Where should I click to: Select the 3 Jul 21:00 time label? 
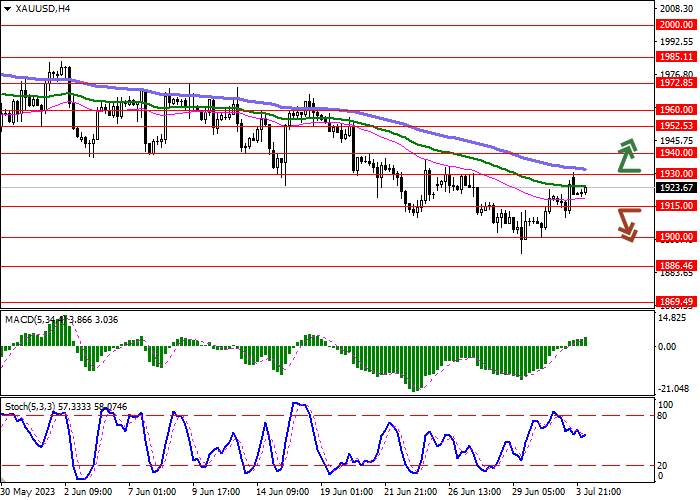599,492
